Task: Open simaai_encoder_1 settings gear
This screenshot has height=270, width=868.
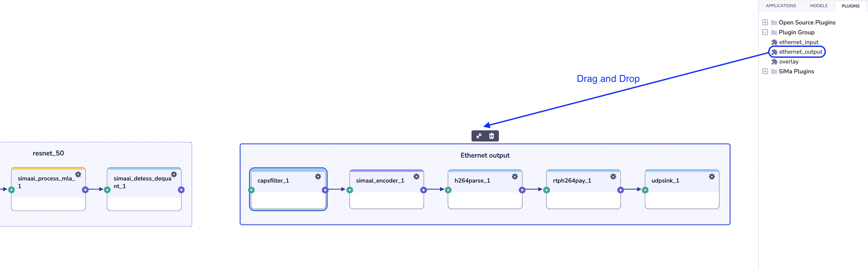Action: tap(416, 176)
